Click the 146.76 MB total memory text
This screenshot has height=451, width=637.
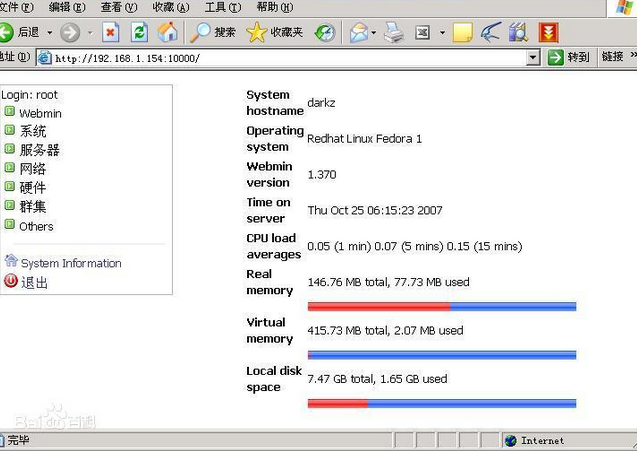point(388,282)
